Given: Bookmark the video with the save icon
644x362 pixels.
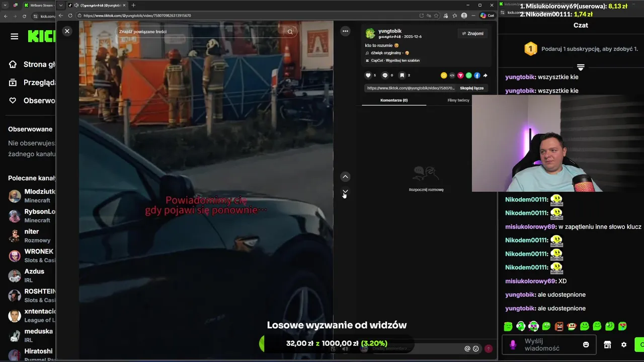Looking at the screenshot, I should 402,75.
